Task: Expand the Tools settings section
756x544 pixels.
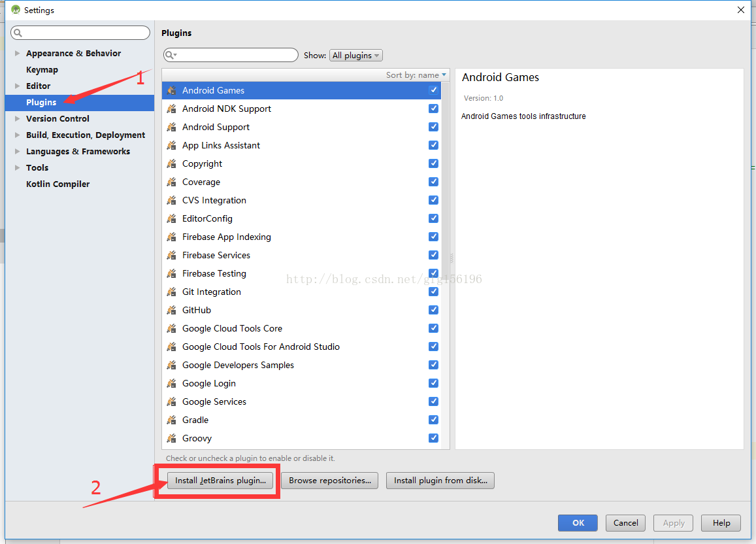Action: click(x=18, y=168)
